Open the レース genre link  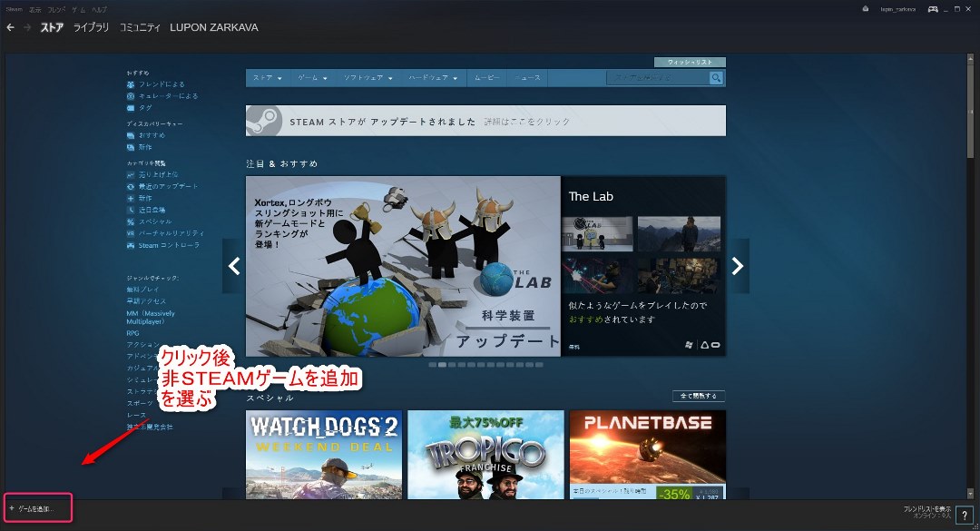click(136, 416)
